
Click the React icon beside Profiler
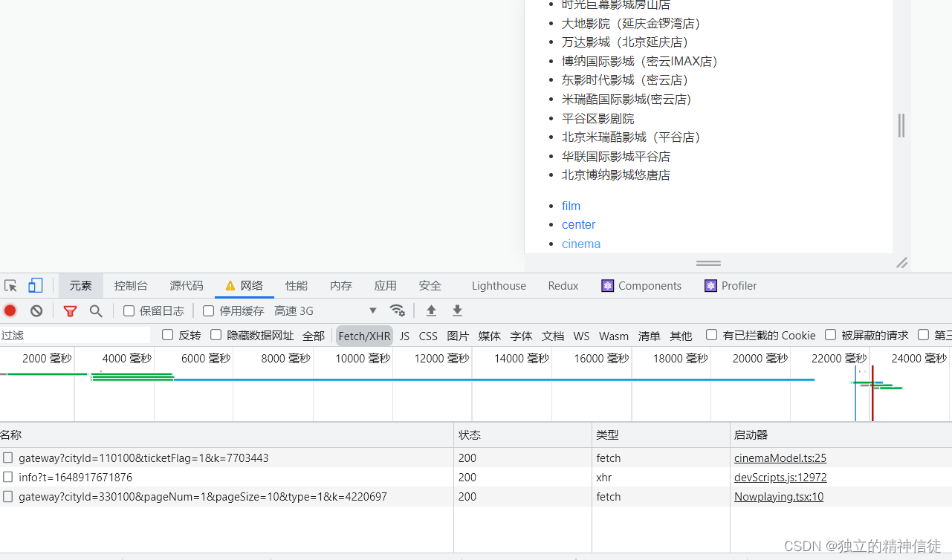click(x=710, y=286)
